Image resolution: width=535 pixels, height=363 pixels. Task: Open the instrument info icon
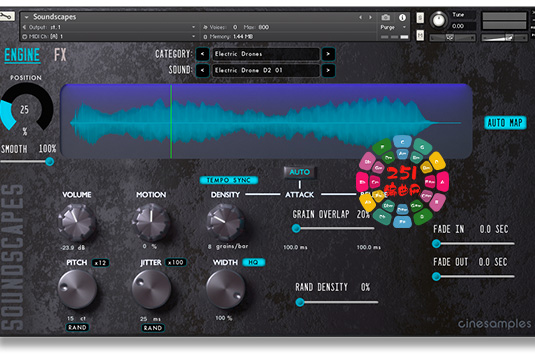click(402, 17)
